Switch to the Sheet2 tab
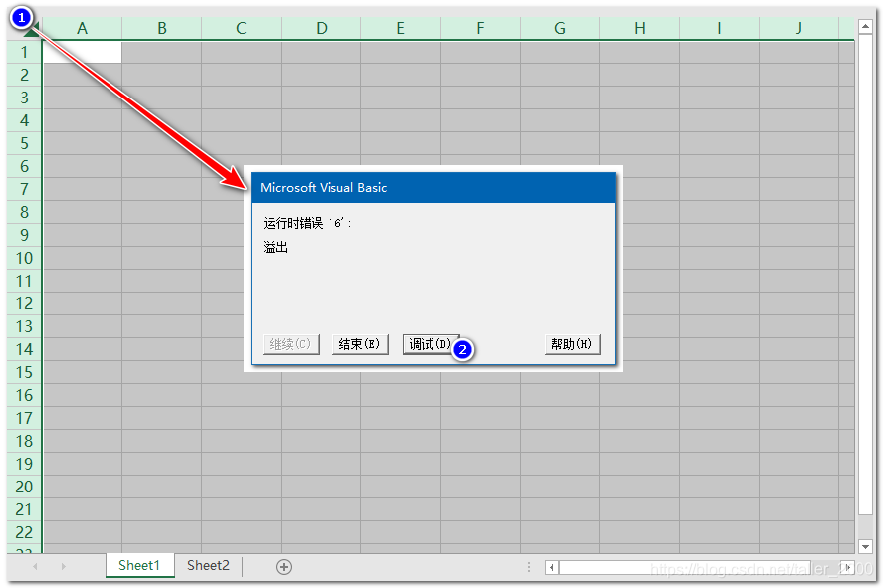883x588 pixels. pos(207,565)
